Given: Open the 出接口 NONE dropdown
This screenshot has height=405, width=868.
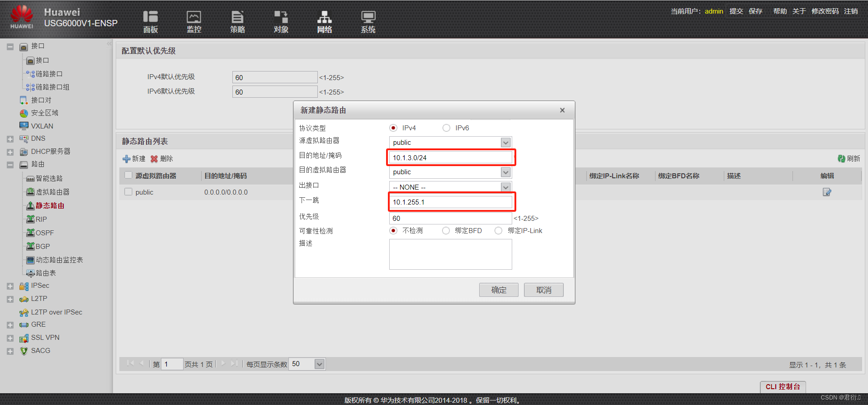Looking at the screenshot, I should pos(506,187).
